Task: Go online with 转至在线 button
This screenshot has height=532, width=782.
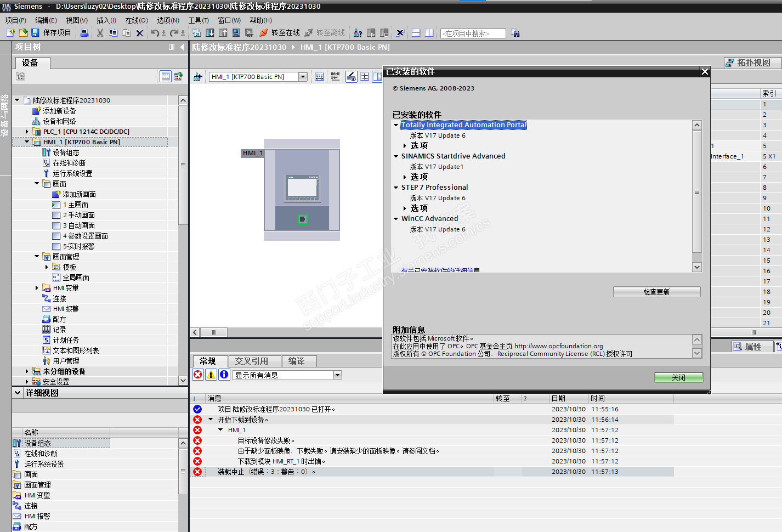Action: point(280,33)
